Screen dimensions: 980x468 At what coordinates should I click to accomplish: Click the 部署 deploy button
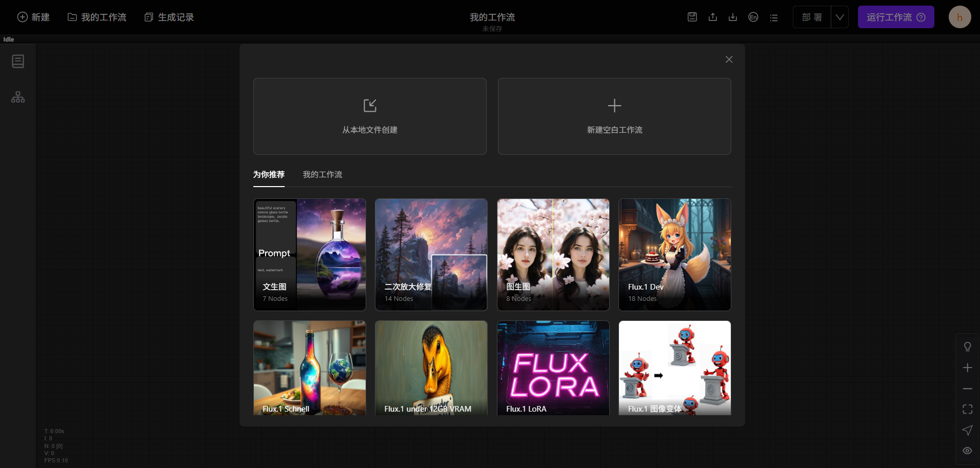(812, 17)
